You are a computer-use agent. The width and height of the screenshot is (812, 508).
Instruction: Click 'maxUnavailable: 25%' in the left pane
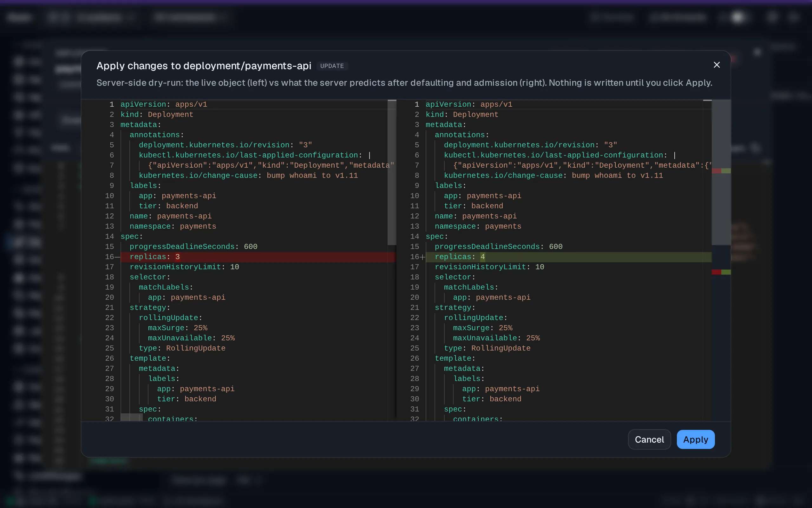(x=191, y=338)
